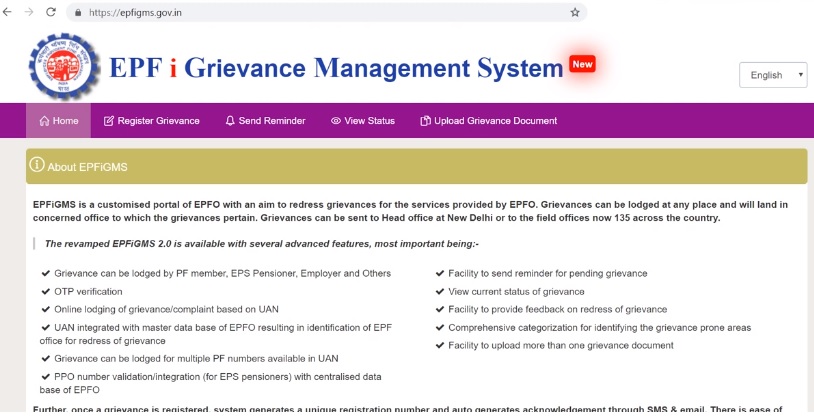Click 'Facility to provide feedback on redress of grievance'
The image size is (814, 416).
click(558, 309)
